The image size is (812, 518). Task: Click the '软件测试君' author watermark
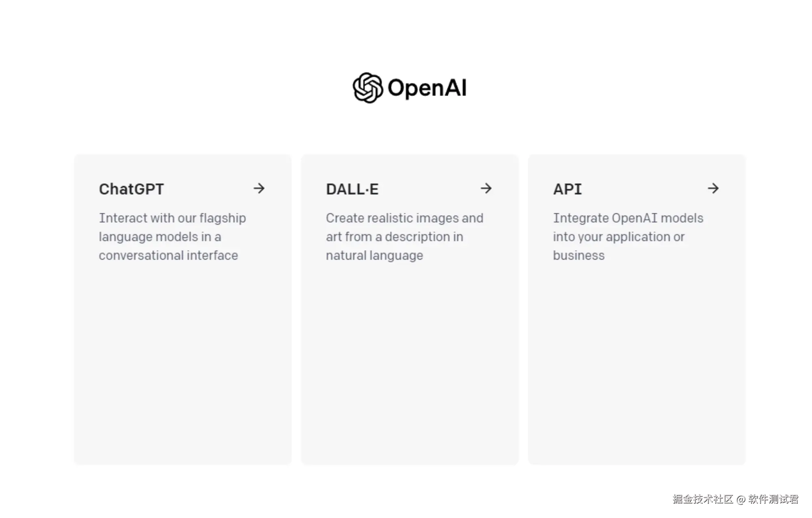pyautogui.click(x=773, y=499)
